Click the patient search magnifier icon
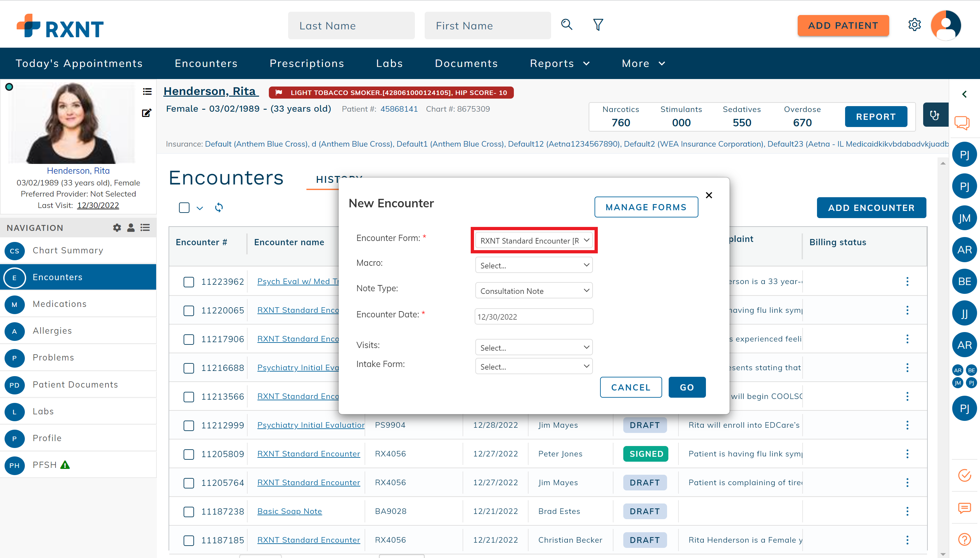This screenshot has width=980, height=558. click(566, 24)
